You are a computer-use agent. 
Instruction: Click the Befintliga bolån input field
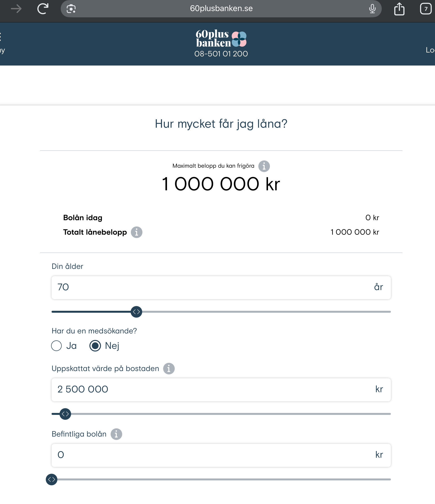214,455
